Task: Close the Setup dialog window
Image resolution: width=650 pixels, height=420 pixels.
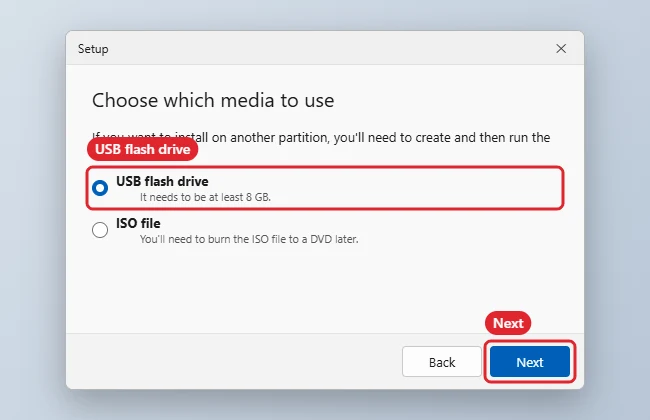Action: coord(561,49)
